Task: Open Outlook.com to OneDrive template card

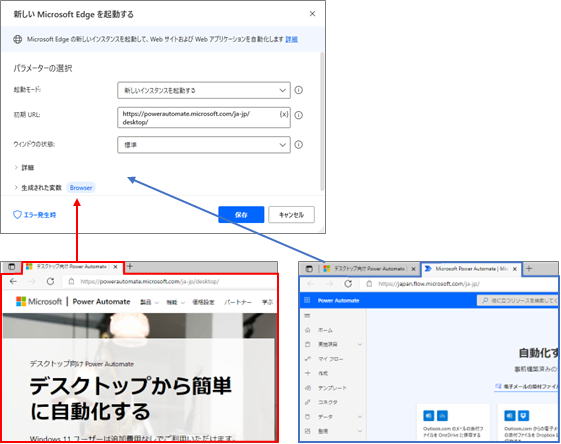Action: pos(453,422)
